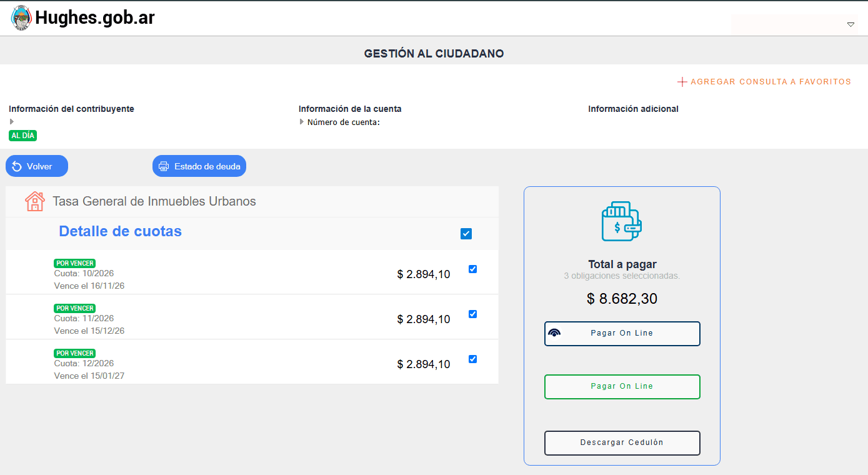Click the green Pagar On Line button
Image resolution: width=868 pixels, height=475 pixels.
622,387
